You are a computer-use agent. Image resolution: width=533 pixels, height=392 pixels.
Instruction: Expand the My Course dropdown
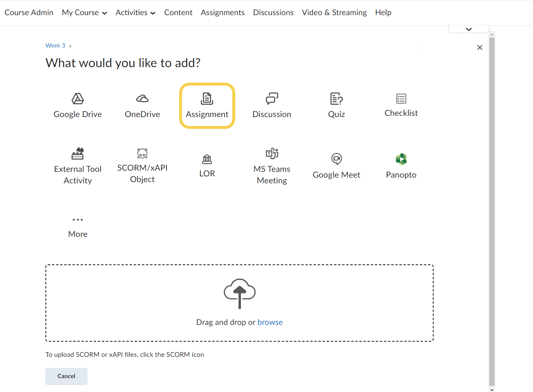click(x=84, y=13)
